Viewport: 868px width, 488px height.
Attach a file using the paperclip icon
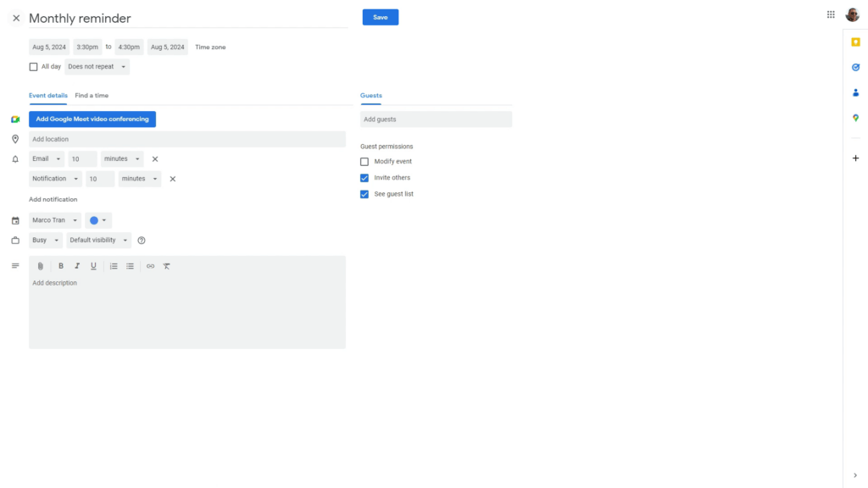(40, 265)
